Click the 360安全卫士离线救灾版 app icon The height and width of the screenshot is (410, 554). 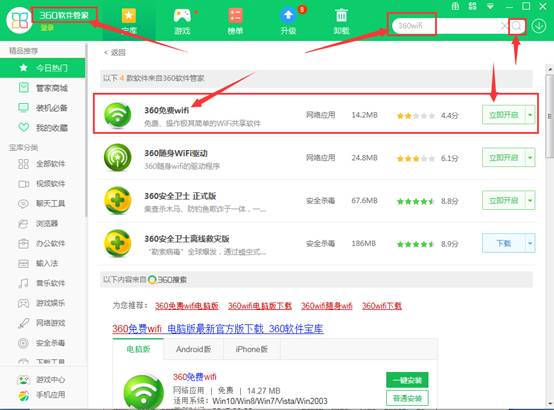click(117, 243)
